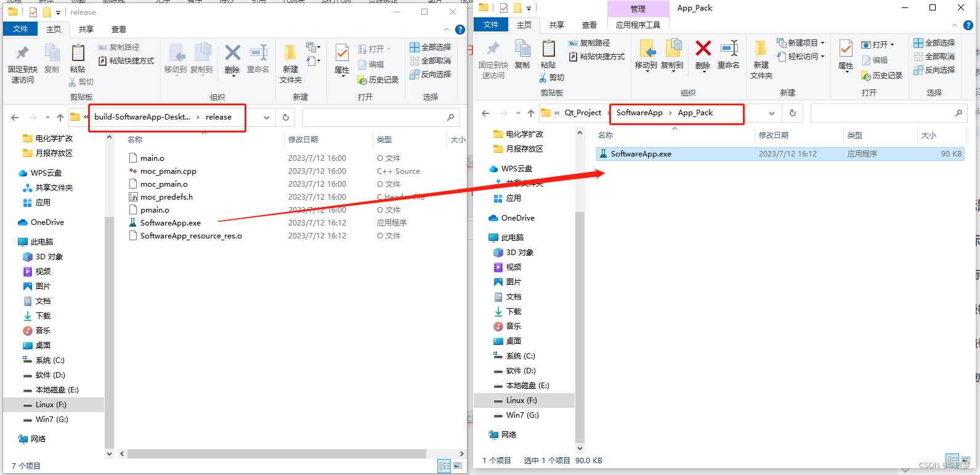Click Copy (复制) icon in App_Pack window
Image resolution: width=980 pixels, height=475 pixels.
pos(522,55)
